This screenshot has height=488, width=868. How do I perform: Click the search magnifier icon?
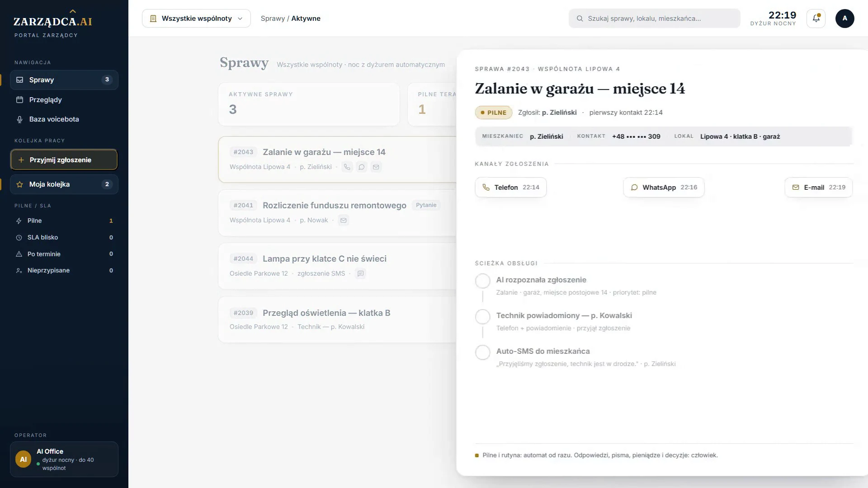pos(580,19)
